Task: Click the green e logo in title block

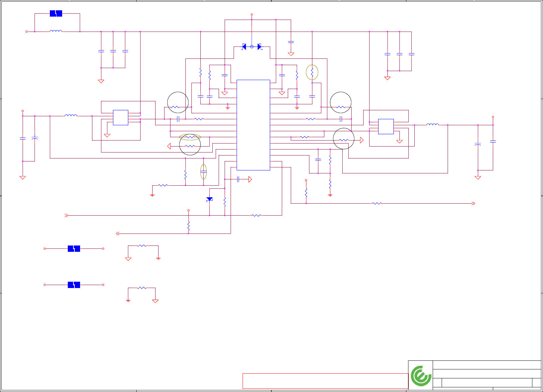Action: click(421, 376)
